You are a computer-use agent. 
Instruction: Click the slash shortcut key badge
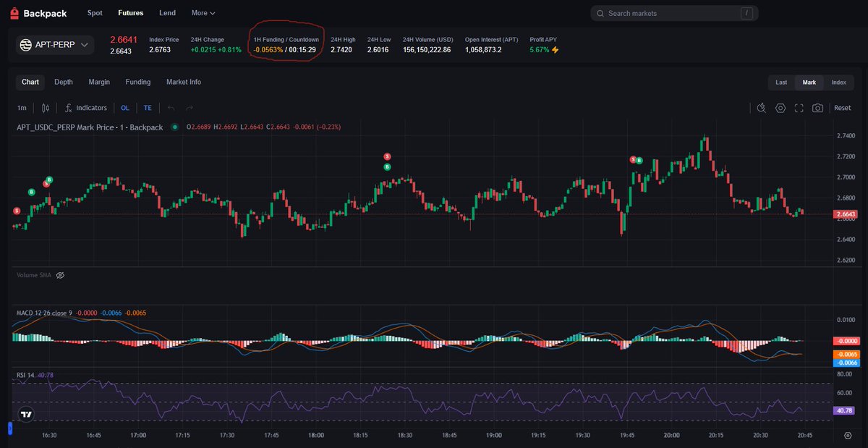[x=746, y=13]
